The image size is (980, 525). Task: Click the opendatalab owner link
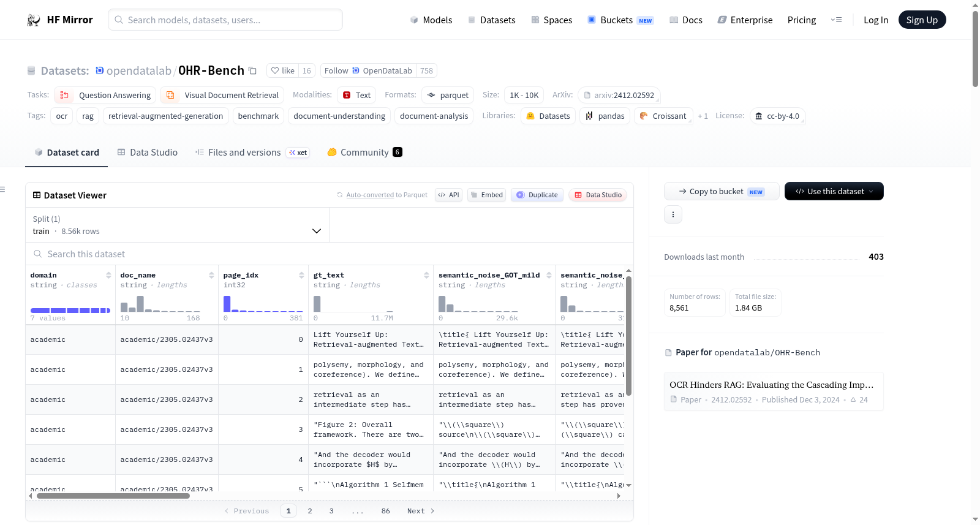pyautogui.click(x=139, y=70)
